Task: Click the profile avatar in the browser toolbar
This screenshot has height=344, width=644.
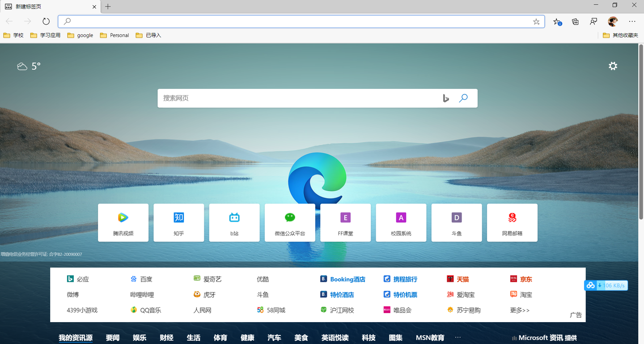Action: 613,21
